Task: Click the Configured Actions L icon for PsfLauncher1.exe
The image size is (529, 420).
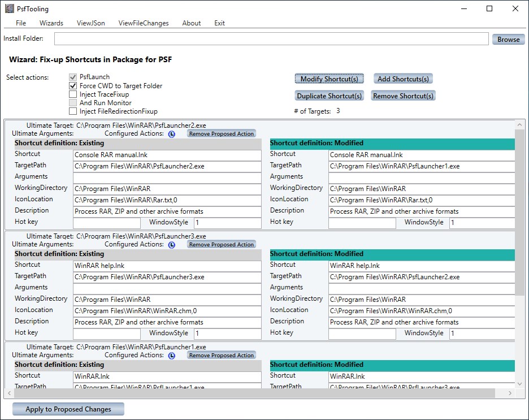Action: click(172, 356)
